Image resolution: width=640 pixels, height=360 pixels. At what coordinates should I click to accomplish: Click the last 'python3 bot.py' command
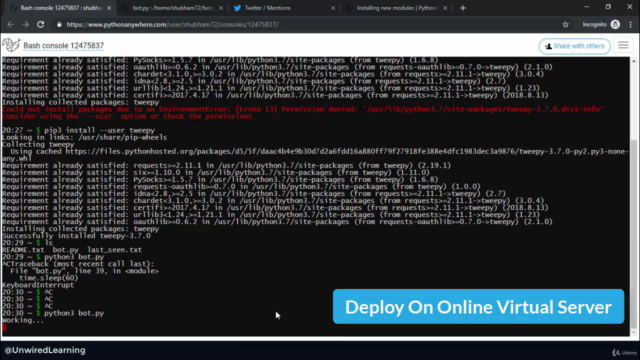(x=74, y=313)
